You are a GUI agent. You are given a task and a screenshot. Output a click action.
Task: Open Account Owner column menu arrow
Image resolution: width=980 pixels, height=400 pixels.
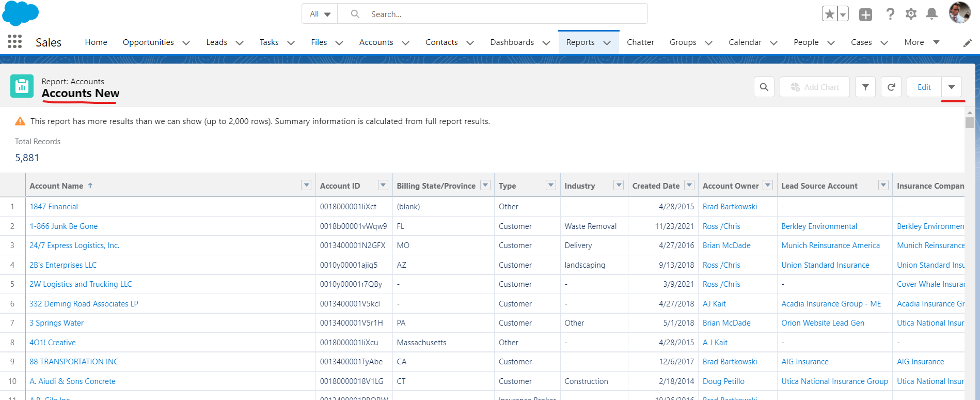tap(768, 185)
